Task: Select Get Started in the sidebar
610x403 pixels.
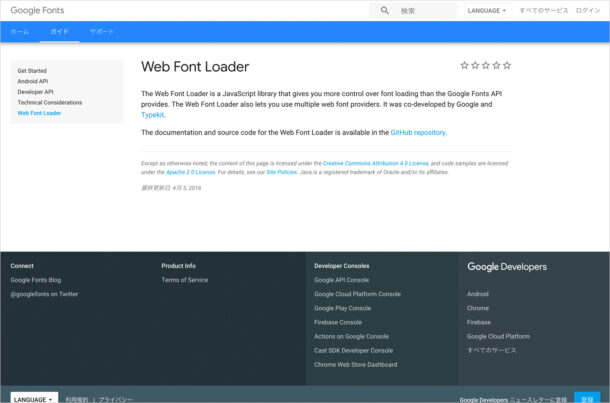Action: tap(32, 71)
